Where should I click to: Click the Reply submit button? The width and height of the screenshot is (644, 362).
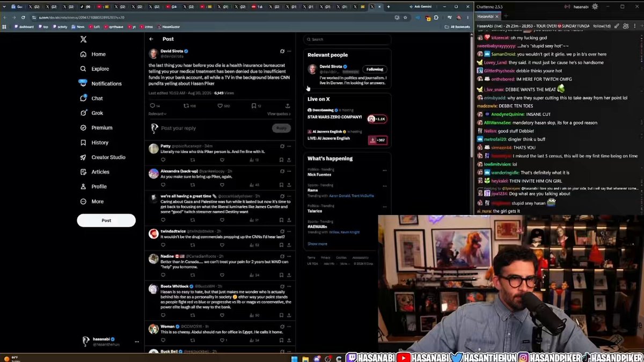click(282, 128)
